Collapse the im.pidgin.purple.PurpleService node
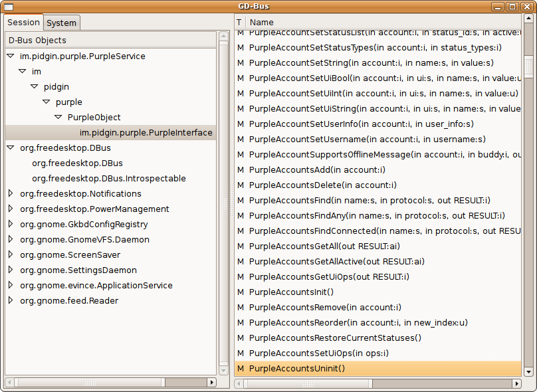This screenshot has height=392, width=537. point(11,56)
